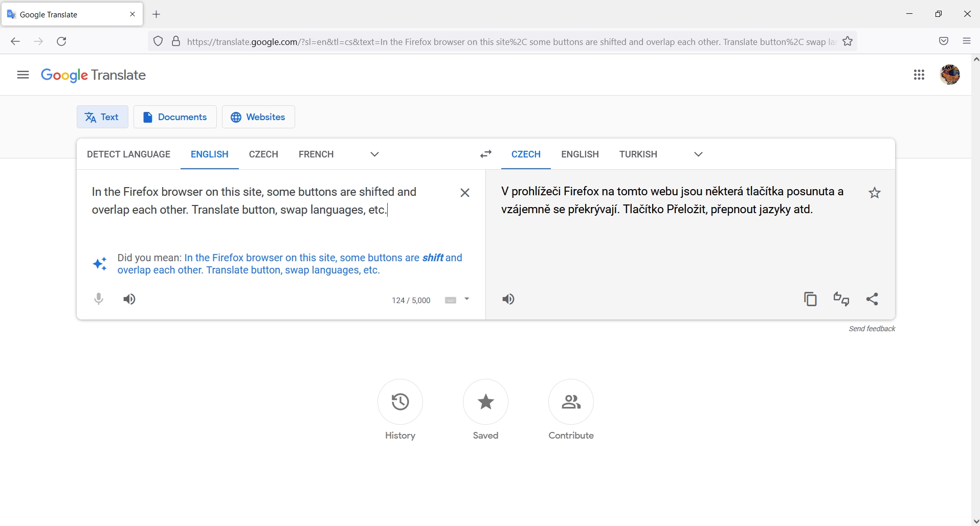The height and width of the screenshot is (526, 980).
Task: Open Send feedback
Action: coord(871,328)
